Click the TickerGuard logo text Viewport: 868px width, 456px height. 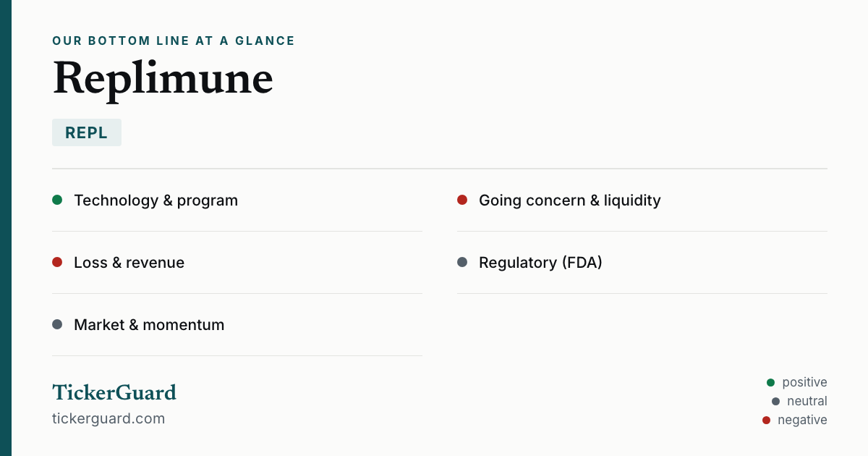point(114,392)
